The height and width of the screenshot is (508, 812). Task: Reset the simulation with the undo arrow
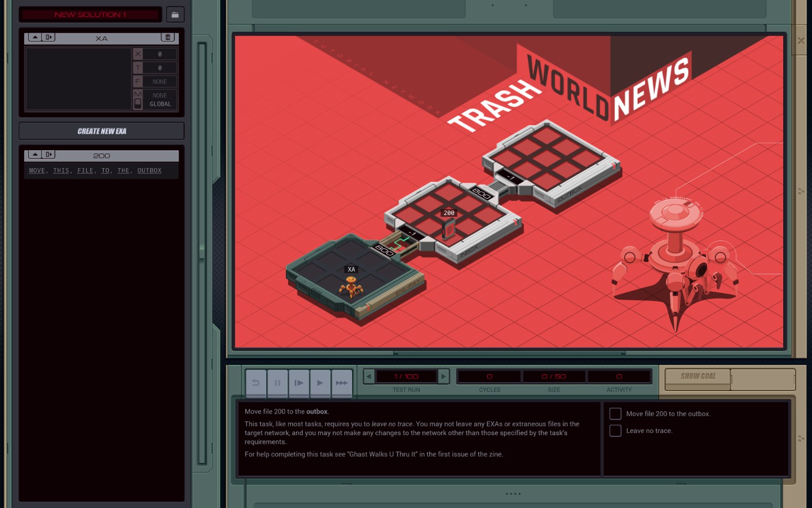coord(255,383)
